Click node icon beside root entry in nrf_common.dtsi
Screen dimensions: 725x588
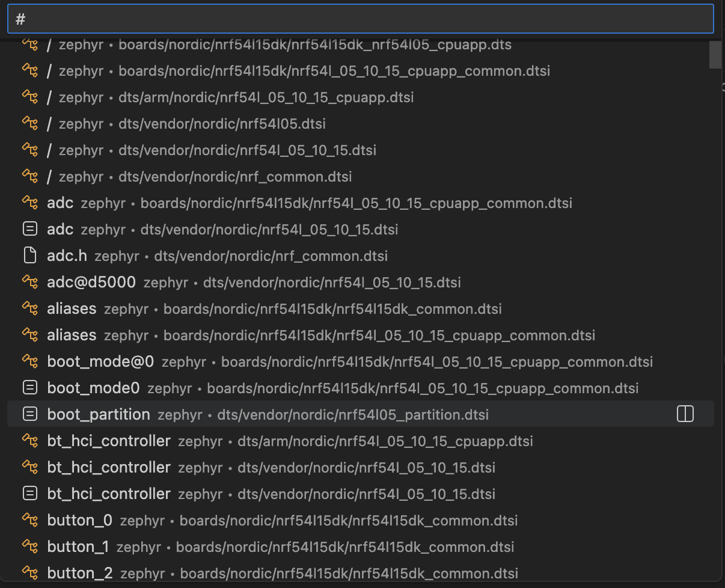(29, 176)
